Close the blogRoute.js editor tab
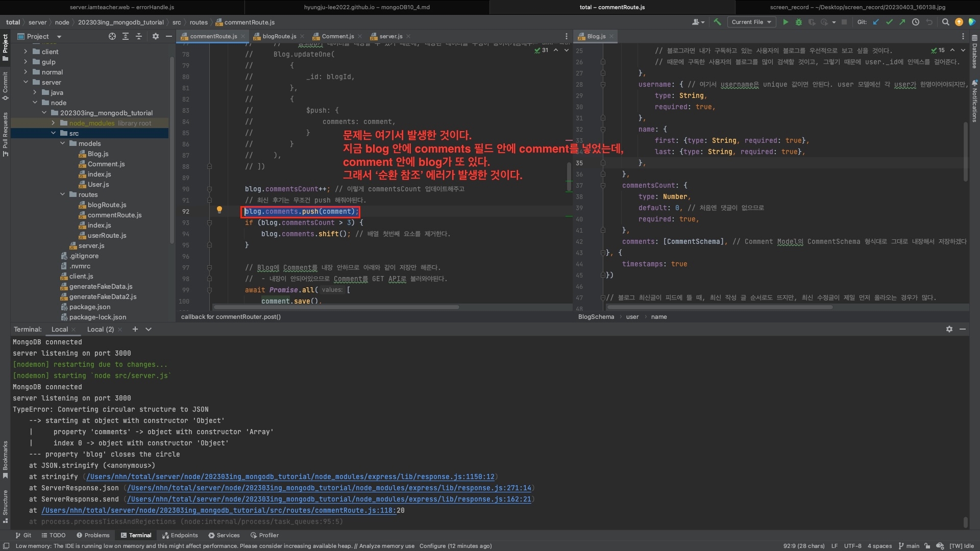Screen dimensions: 980x551 302,36
